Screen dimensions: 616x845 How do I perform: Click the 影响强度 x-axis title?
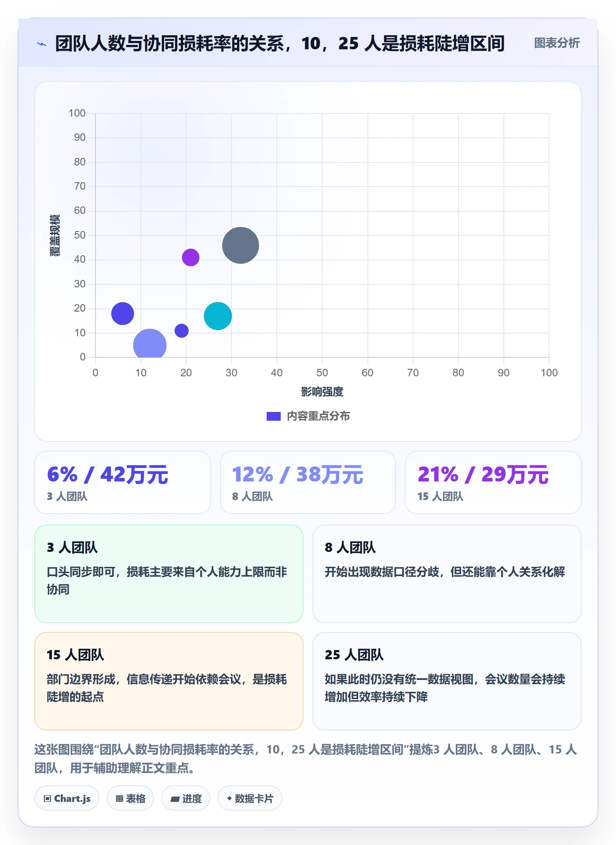pyautogui.click(x=322, y=392)
